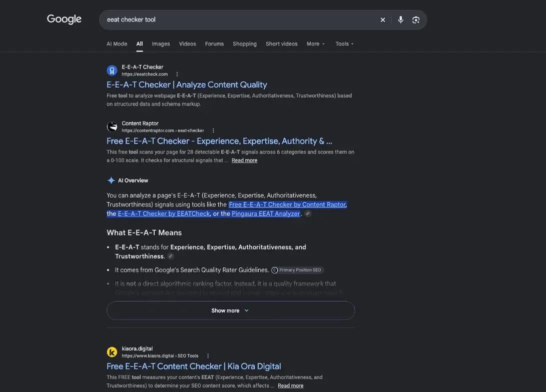Click the kiaora.digital yellow favicon
Image resolution: width=546 pixels, height=392 pixels.
pos(112,352)
